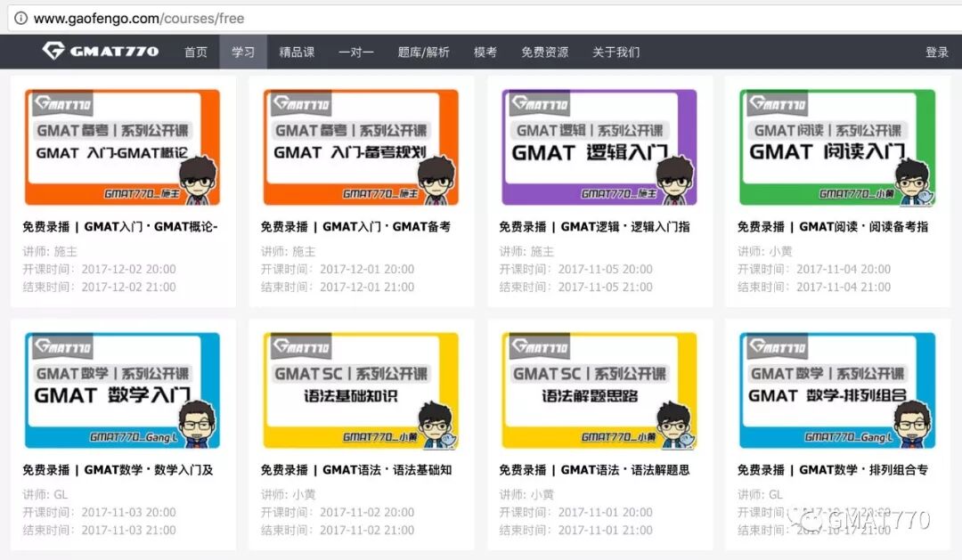962x560 pixels.
Task: Click title 免费录播 | GMAT语法 · 语法基础知
Action: tap(356, 470)
